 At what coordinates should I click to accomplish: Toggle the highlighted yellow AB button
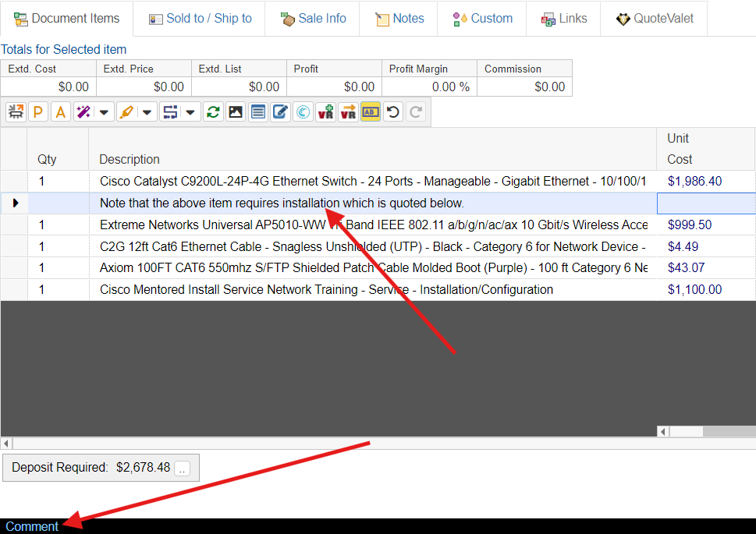click(371, 112)
